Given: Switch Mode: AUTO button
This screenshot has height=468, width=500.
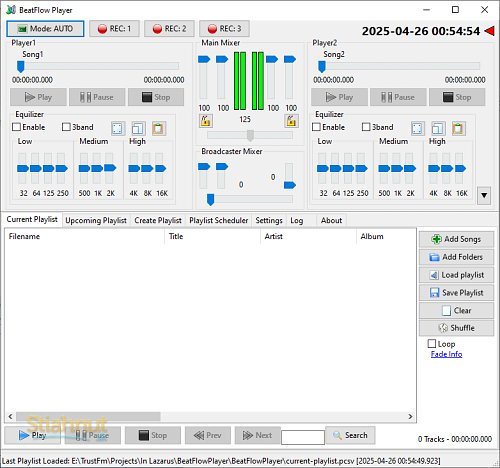Looking at the screenshot, I should click(x=45, y=29).
